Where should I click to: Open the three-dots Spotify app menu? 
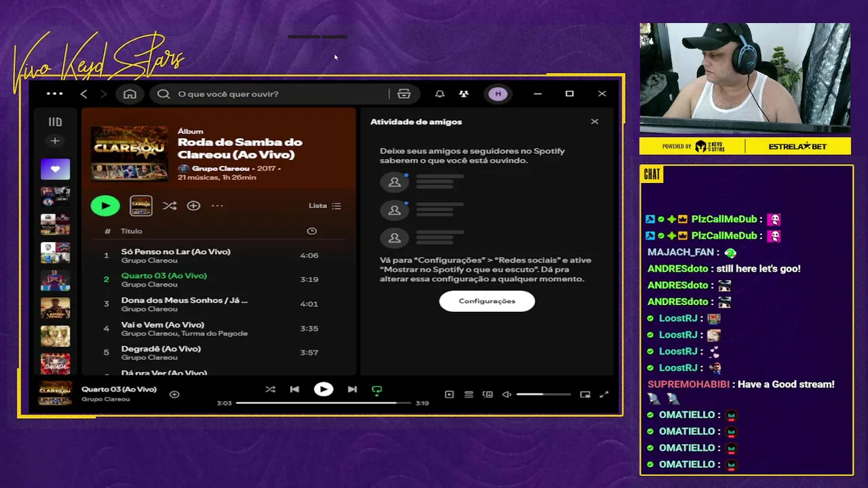coord(55,94)
